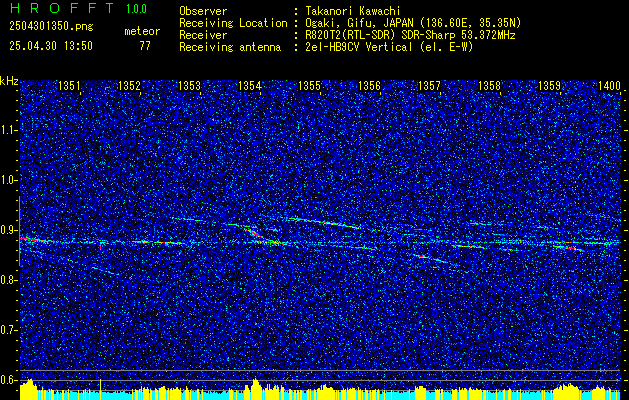Click time marker 1358
Screen dimensions: 629x400
(x=489, y=86)
